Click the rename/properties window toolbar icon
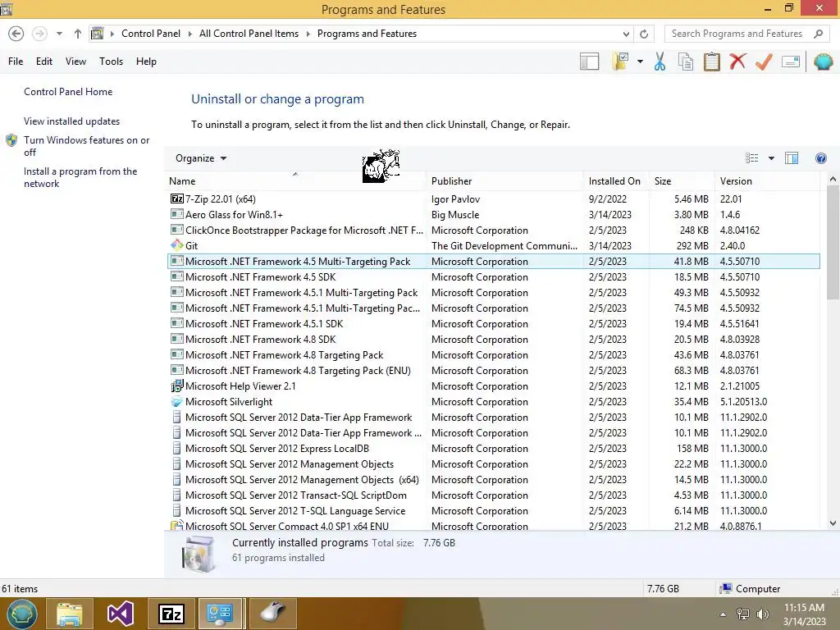The image size is (840, 630). [791, 62]
